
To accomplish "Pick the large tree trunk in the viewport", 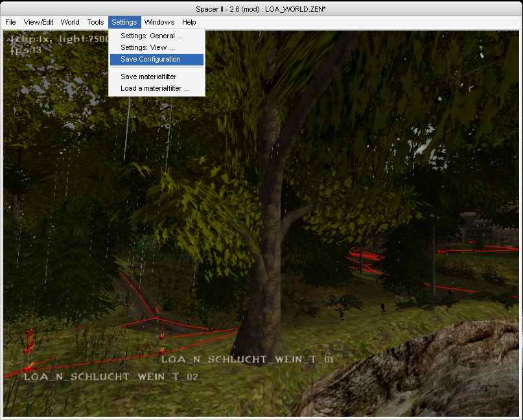I will click(x=259, y=259).
